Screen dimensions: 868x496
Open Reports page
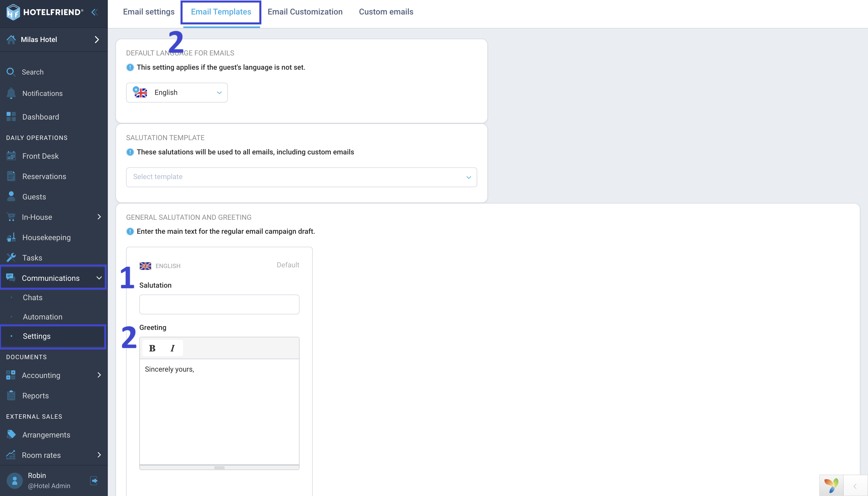(x=35, y=396)
